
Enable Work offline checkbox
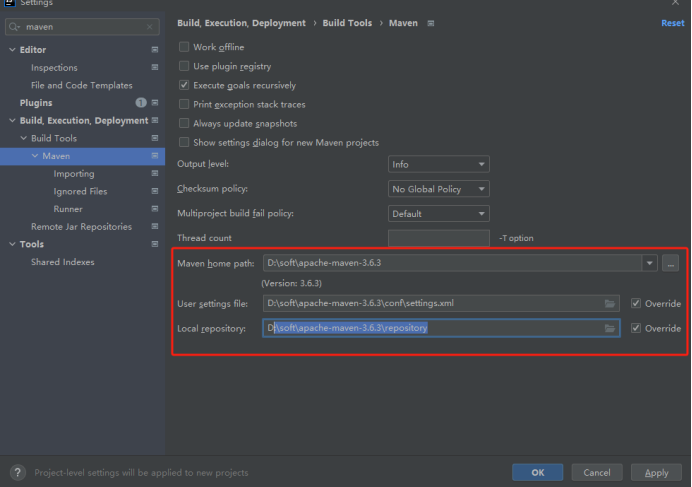184,47
